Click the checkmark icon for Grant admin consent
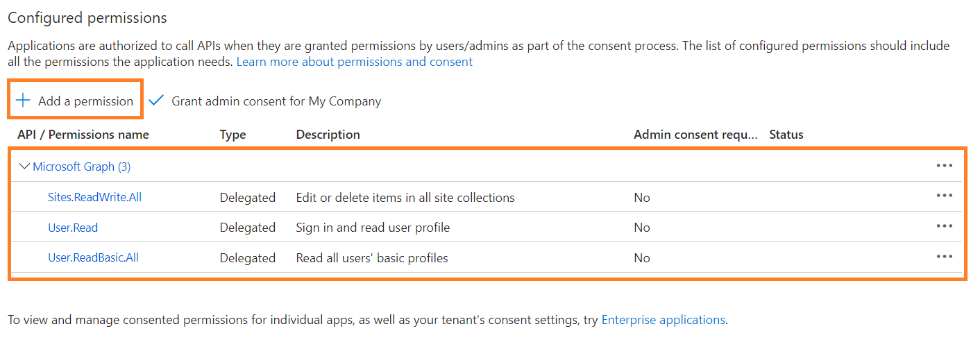The width and height of the screenshot is (980, 349). 156,101
